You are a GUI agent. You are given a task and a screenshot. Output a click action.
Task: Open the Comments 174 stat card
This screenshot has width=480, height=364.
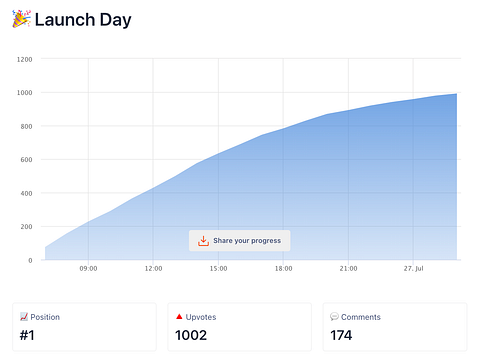tap(395, 327)
